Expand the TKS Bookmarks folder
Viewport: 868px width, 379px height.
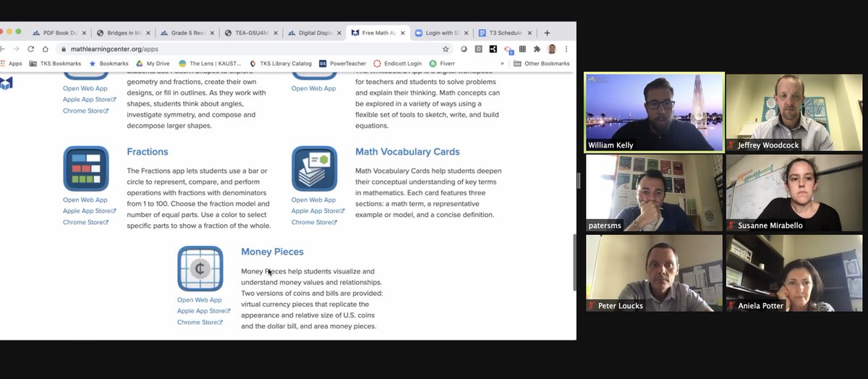pos(56,64)
